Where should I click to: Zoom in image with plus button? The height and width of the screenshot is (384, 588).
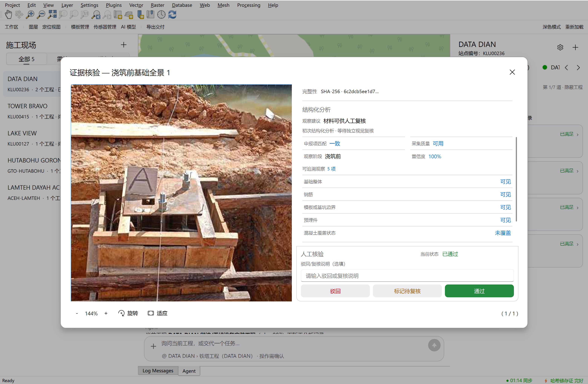coord(106,313)
